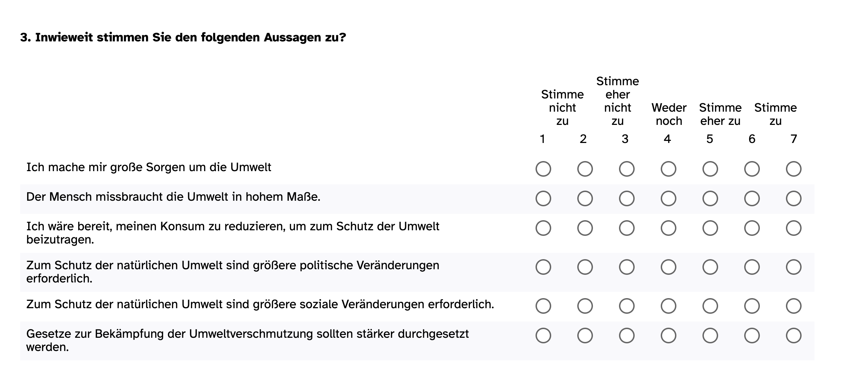This screenshot has height=391, width=868.
Task: Mark 2 for 'politische Veränderungen' statement
Action: (585, 267)
